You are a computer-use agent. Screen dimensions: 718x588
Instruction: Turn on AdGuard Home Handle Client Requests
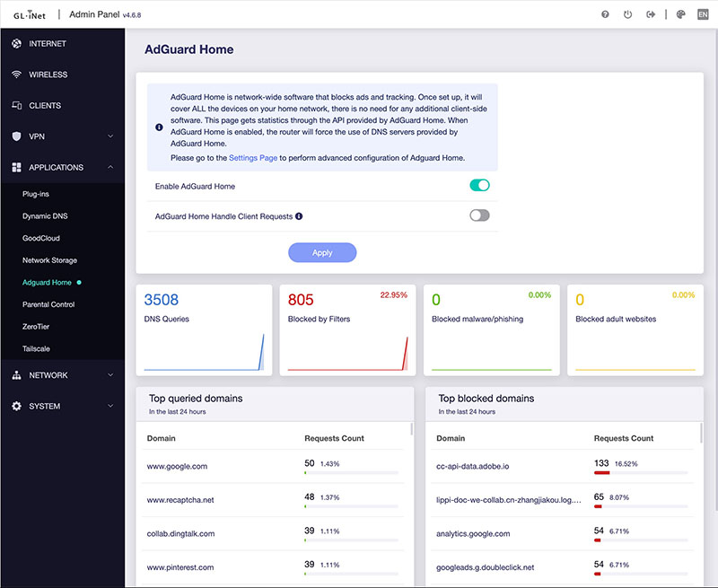(479, 215)
